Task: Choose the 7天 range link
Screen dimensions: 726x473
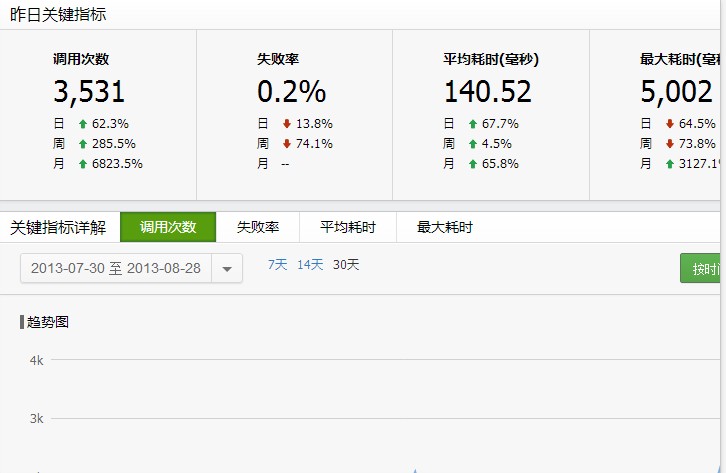Action: tap(277, 265)
